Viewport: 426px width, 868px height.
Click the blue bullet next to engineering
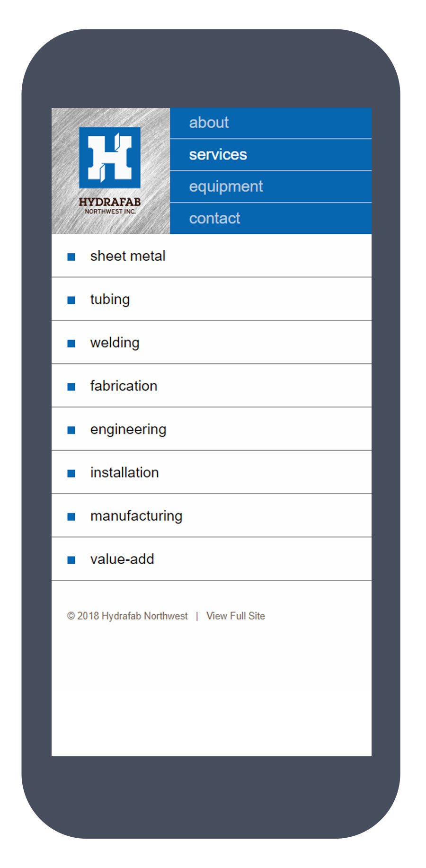click(71, 430)
